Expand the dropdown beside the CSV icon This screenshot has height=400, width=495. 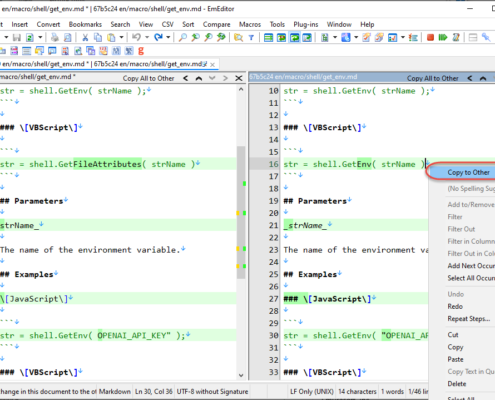(335, 37)
